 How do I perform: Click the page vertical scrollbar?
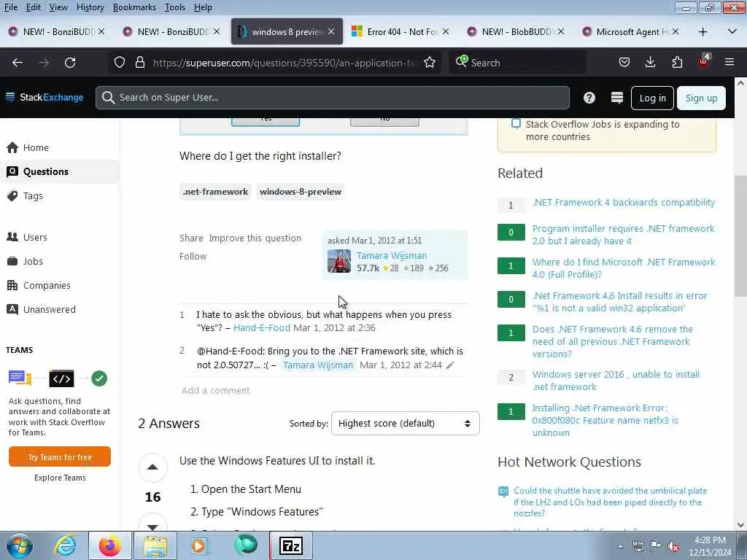[x=740, y=237]
